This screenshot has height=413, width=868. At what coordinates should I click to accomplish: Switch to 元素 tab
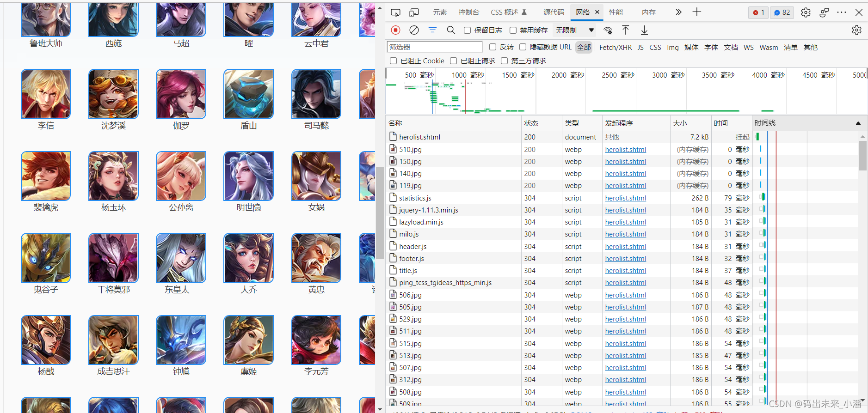coord(440,12)
